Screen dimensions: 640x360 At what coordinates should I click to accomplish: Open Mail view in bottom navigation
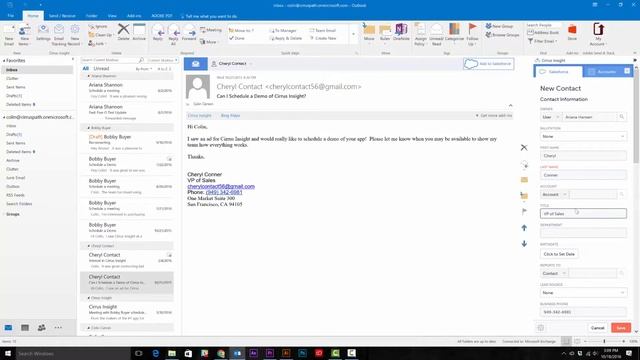[8, 328]
